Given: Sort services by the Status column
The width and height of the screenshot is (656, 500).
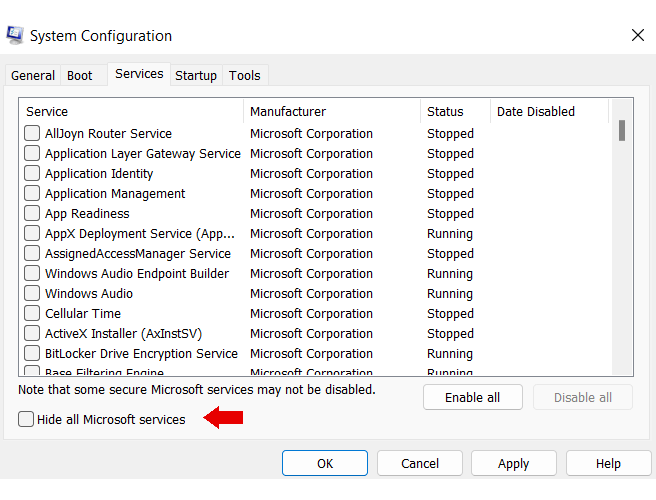Looking at the screenshot, I should click(455, 112).
